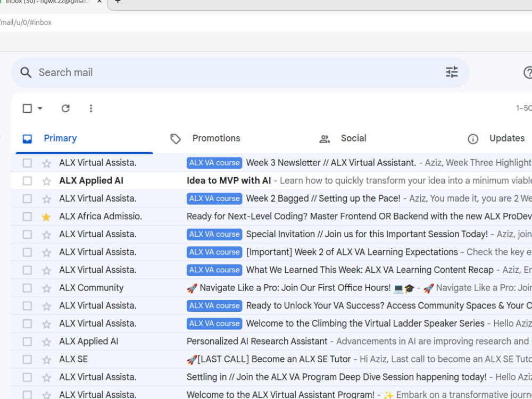Viewport: 532px width, 399px height.
Task: Open What We Learned This Week email
Action: (370, 270)
